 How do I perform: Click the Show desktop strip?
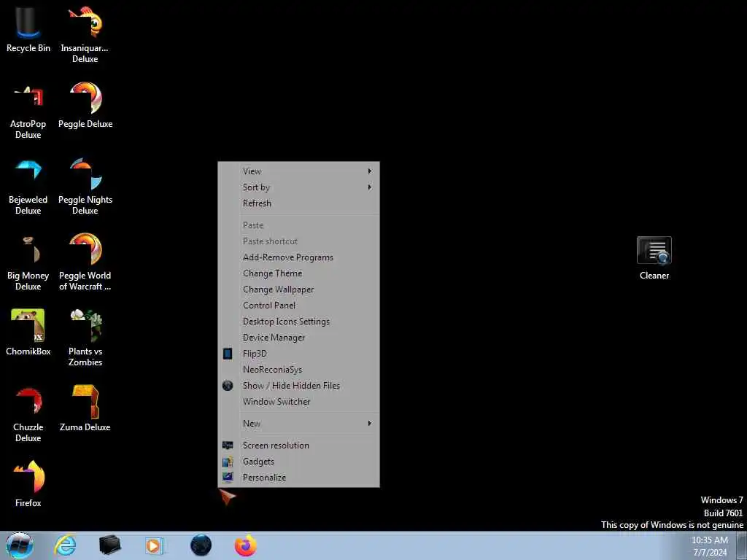(x=741, y=546)
